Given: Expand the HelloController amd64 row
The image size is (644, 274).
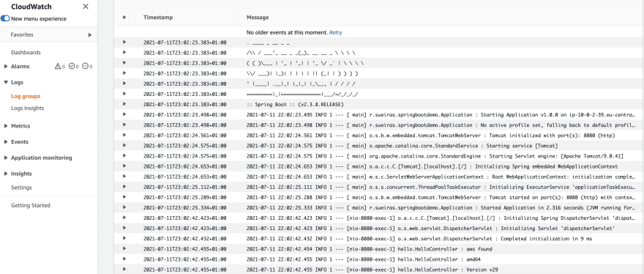Looking at the screenshot, I should tap(124, 259).
